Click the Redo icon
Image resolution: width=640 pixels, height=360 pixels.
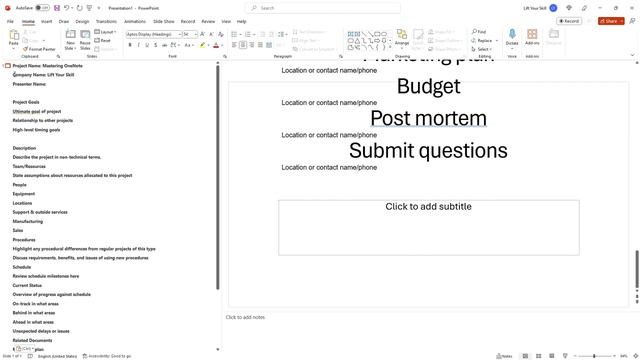tap(79, 8)
